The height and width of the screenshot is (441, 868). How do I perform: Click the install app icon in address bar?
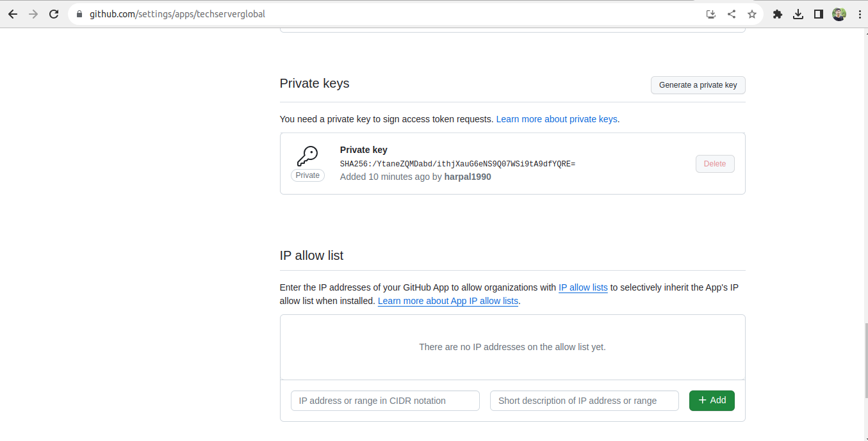[x=710, y=14]
